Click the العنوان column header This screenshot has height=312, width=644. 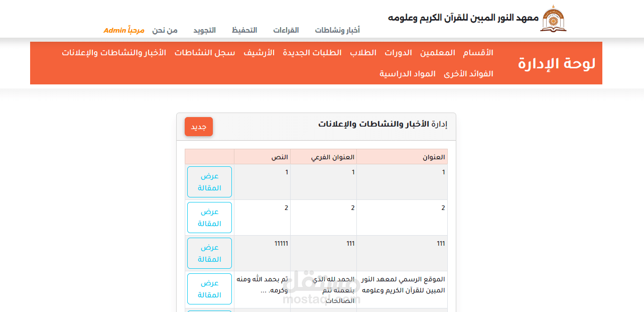(402, 157)
